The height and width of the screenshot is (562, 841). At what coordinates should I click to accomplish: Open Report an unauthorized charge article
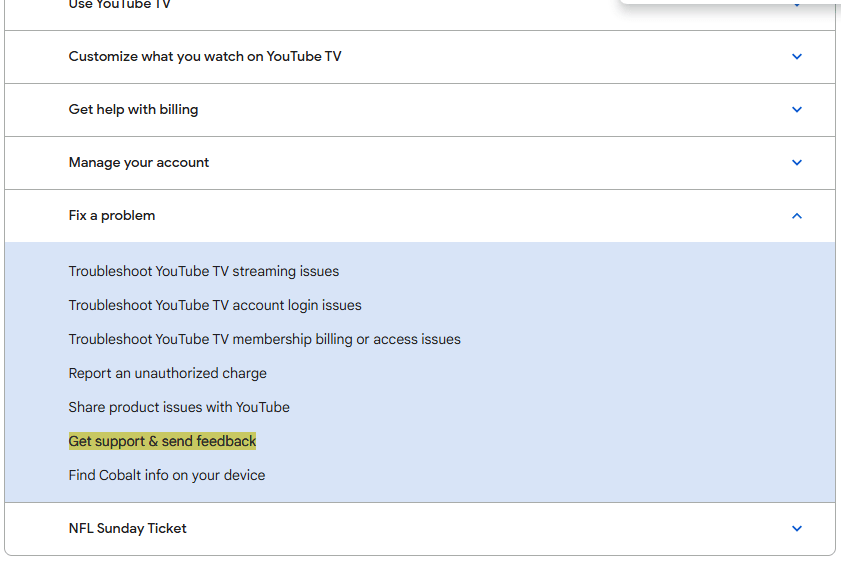[167, 373]
